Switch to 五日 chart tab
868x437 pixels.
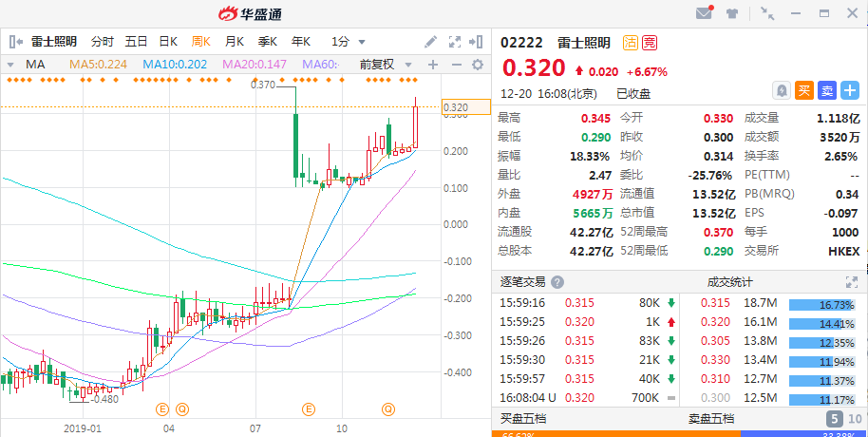136,42
